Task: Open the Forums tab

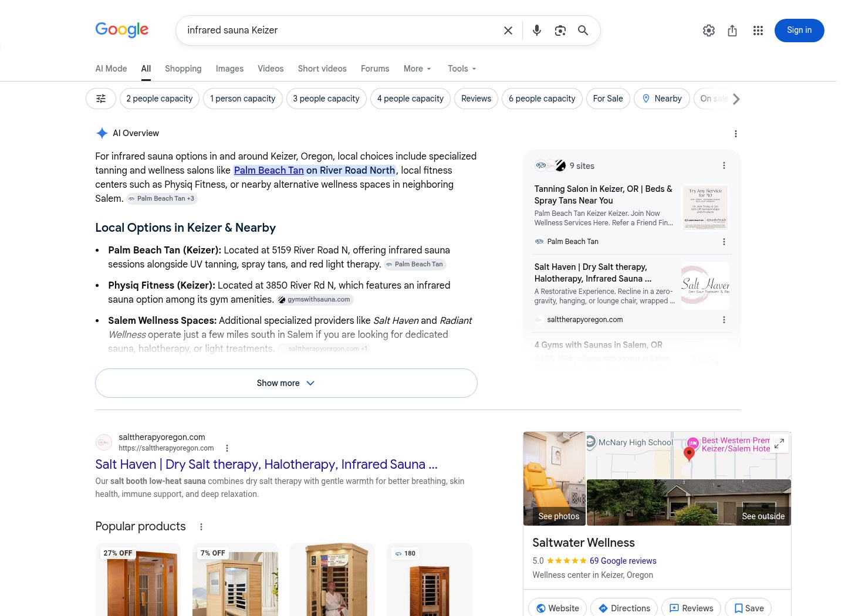Action: (375, 69)
